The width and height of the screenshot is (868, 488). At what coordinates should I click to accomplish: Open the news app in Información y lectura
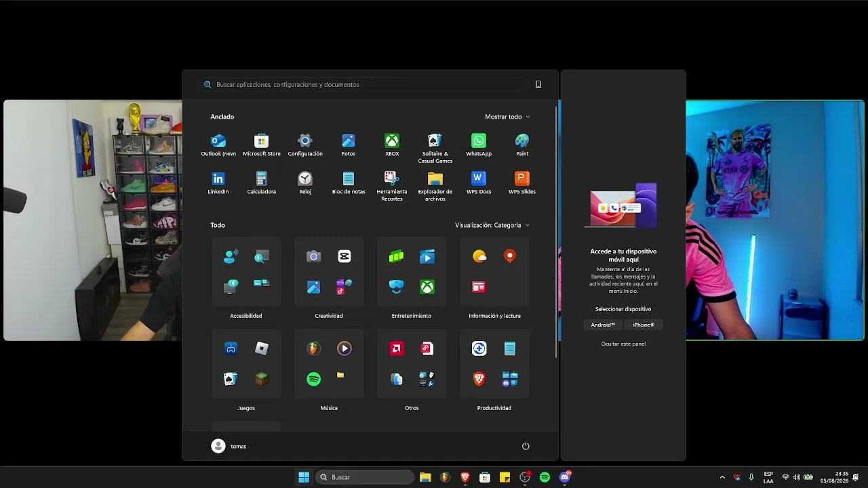pyautogui.click(x=479, y=287)
